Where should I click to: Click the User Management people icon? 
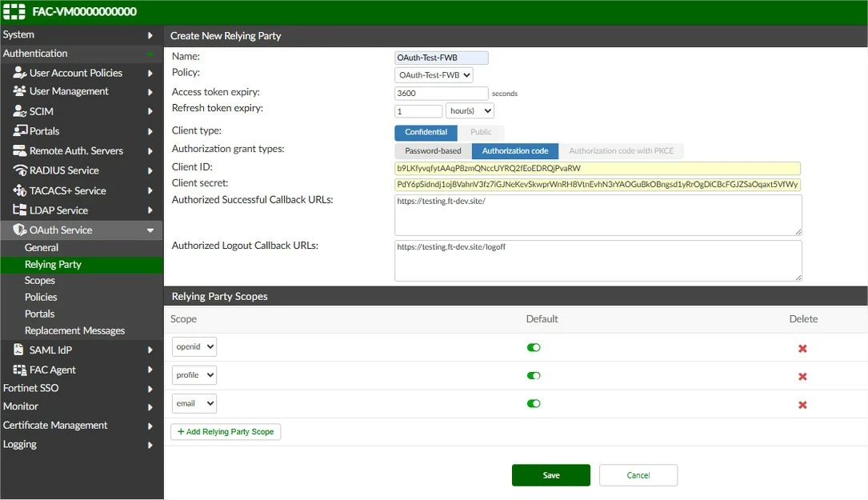coord(19,91)
